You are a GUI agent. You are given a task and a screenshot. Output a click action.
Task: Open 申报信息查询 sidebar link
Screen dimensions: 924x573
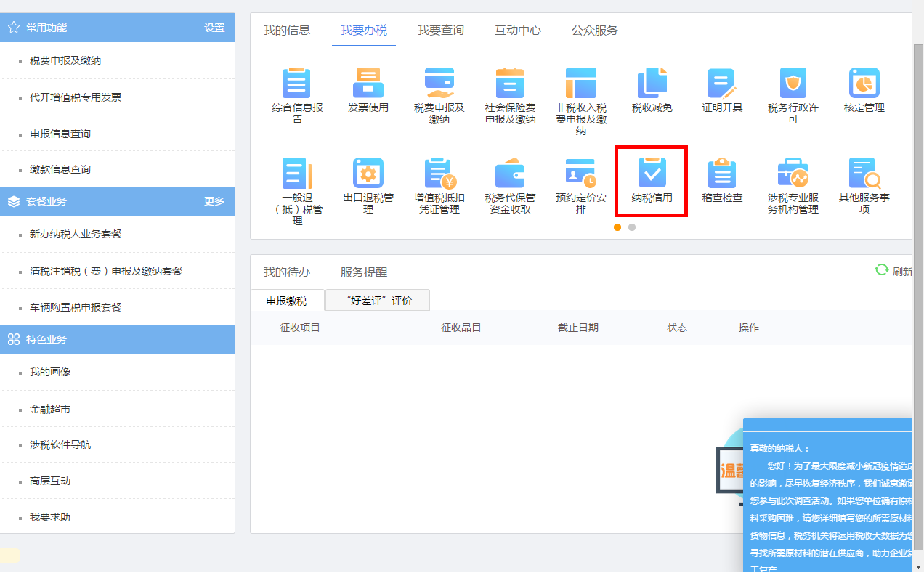coord(60,134)
